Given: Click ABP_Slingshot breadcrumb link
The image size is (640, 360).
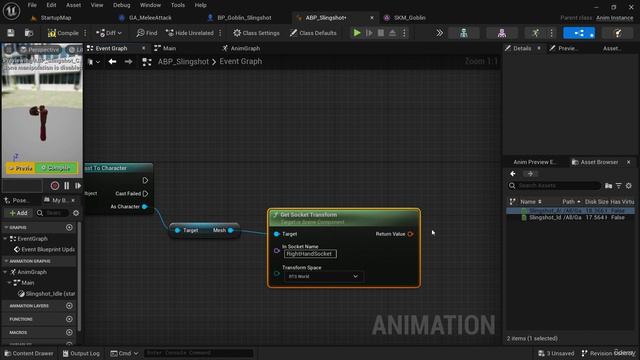Looking at the screenshot, I should click(x=183, y=62).
